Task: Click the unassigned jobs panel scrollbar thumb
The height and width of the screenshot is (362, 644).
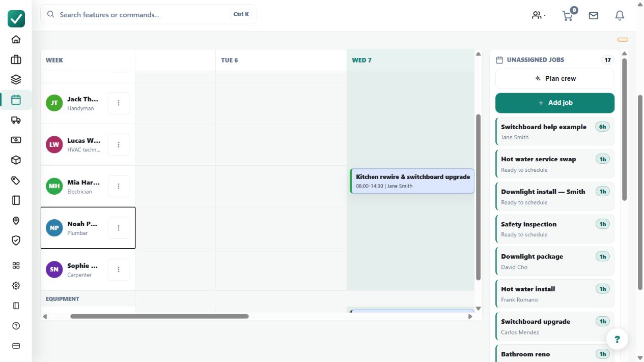Action: click(x=625, y=128)
